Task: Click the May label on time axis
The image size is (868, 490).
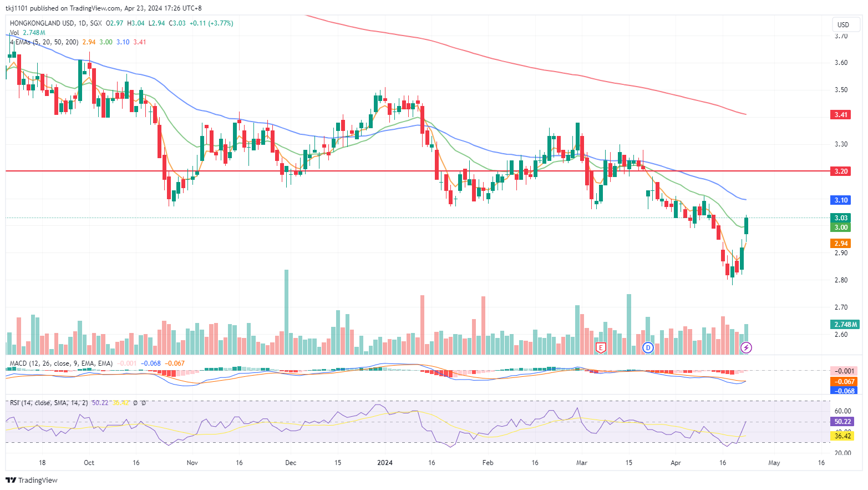Action: (x=774, y=463)
